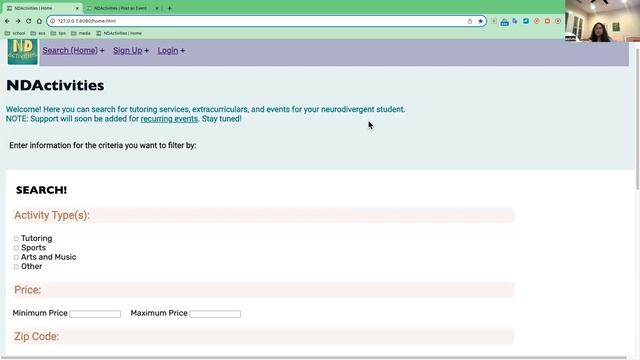Close the NDActivities | Post an Event tab
Screen dimensions: 640x360
tap(157, 8)
